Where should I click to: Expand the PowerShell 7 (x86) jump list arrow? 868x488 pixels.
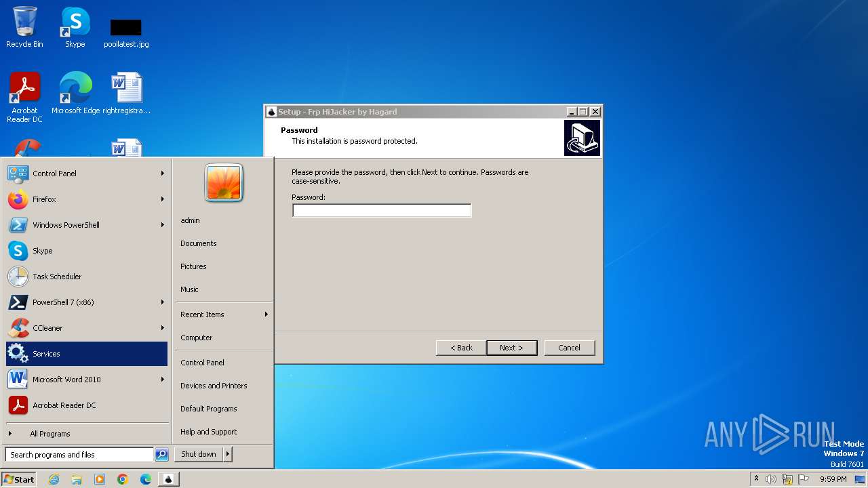163,302
